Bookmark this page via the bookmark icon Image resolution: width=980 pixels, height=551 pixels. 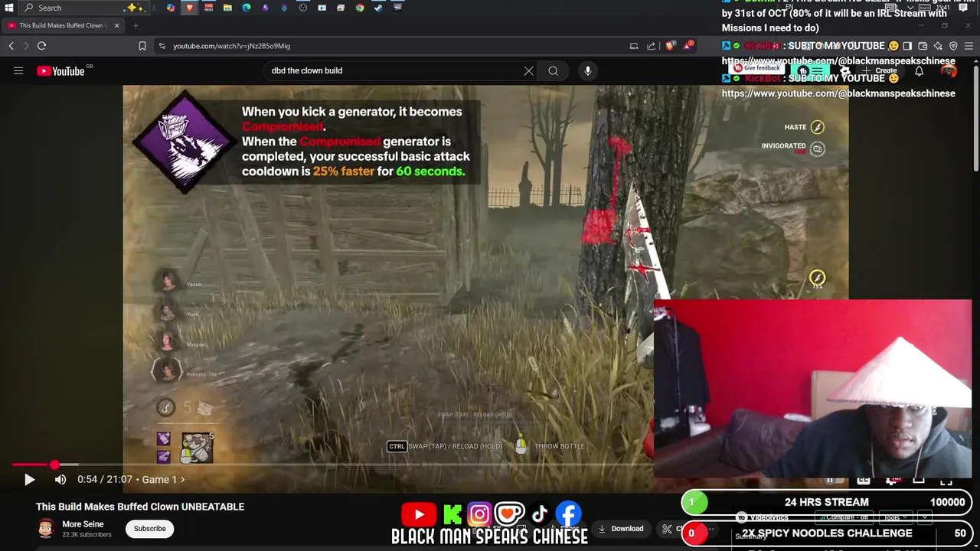(x=142, y=46)
